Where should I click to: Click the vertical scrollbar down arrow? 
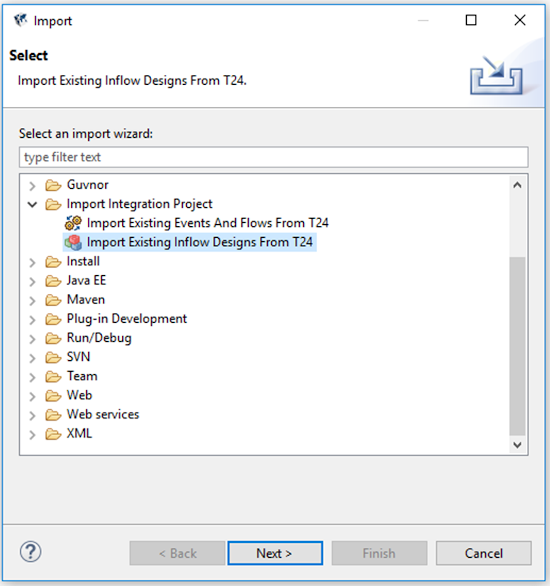point(517,445)
